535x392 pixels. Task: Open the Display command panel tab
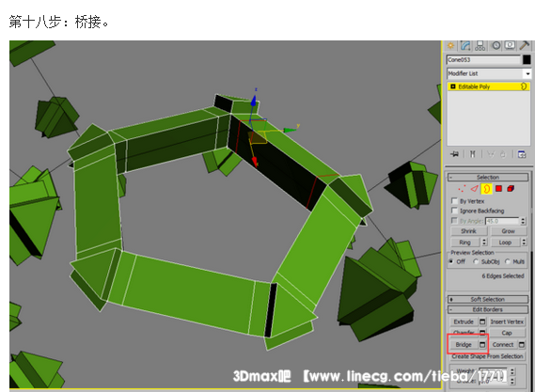tap(510, 45)
